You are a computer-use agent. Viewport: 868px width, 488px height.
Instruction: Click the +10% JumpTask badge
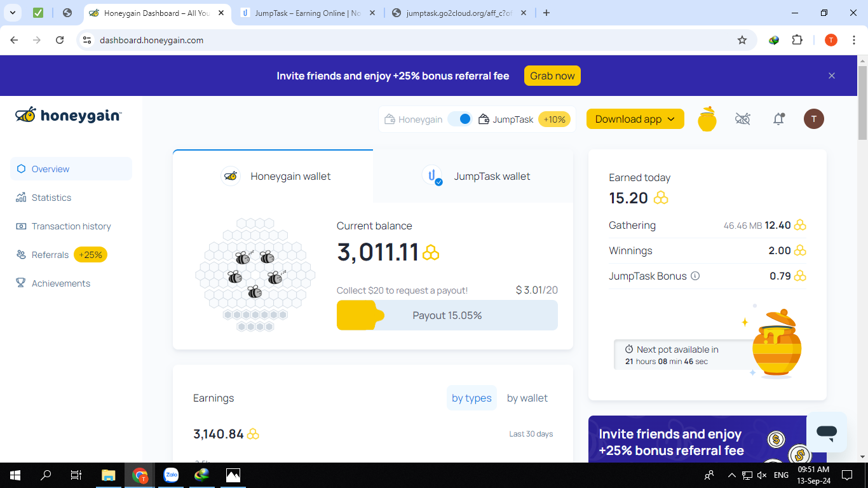coord(554,119)
